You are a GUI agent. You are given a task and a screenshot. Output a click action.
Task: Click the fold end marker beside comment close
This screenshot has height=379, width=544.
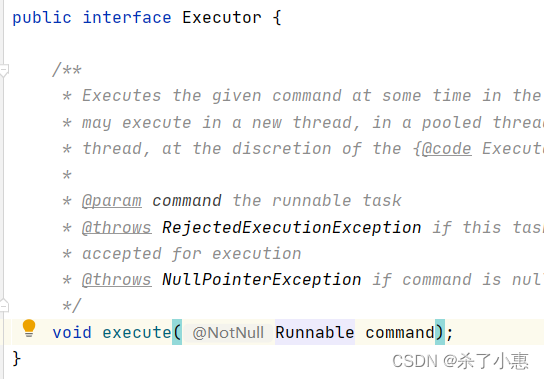pyautogui.click(x=4, y=305)
